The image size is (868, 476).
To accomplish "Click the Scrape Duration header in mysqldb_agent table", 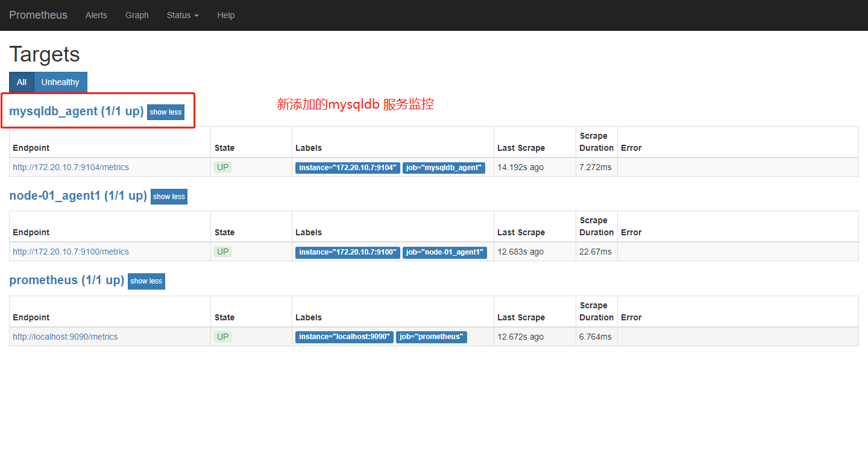I will pos(596,142).
